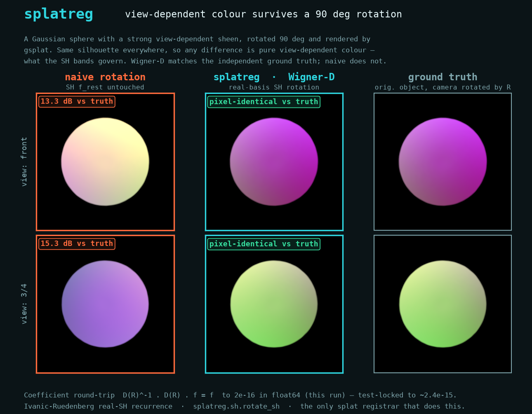Open the Wigner-D front-view magenta sphere
This screenshot has height=414, width=532.
274,161
